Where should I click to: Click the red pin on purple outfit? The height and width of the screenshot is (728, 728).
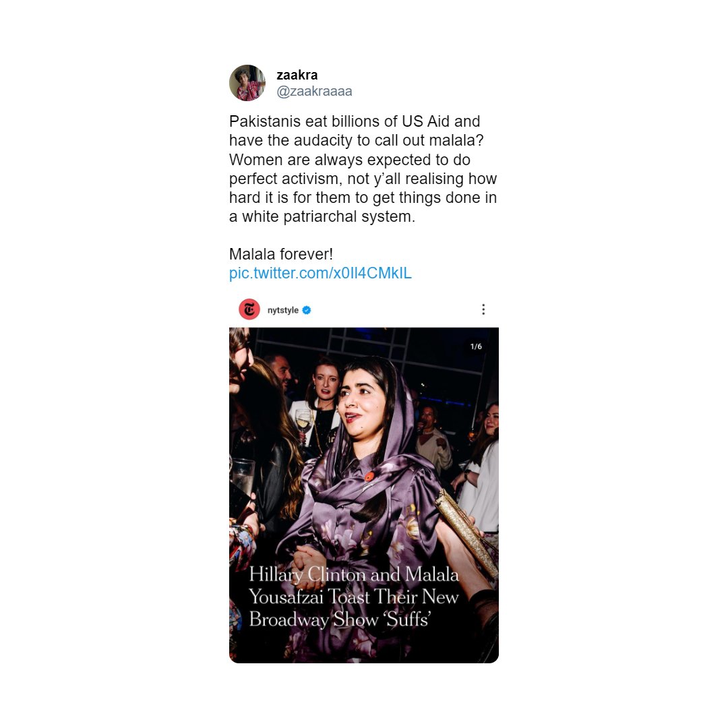coord(369,476)
